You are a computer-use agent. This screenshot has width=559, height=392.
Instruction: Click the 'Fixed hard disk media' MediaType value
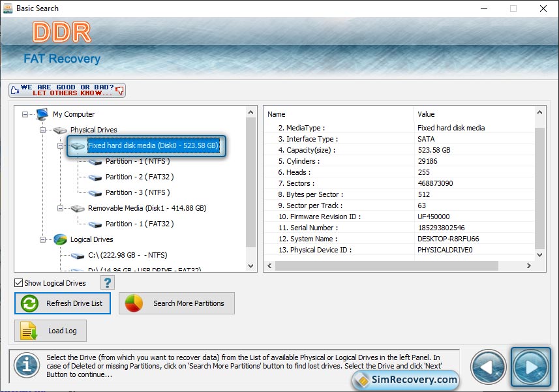[451, 128]
